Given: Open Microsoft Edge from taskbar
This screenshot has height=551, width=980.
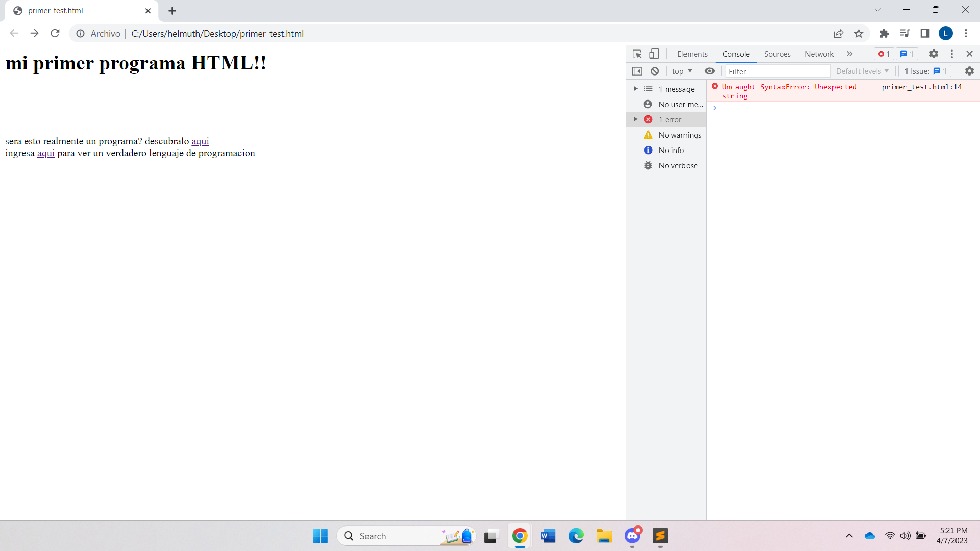Looking at the screenshot, I should tap(576, 536).
